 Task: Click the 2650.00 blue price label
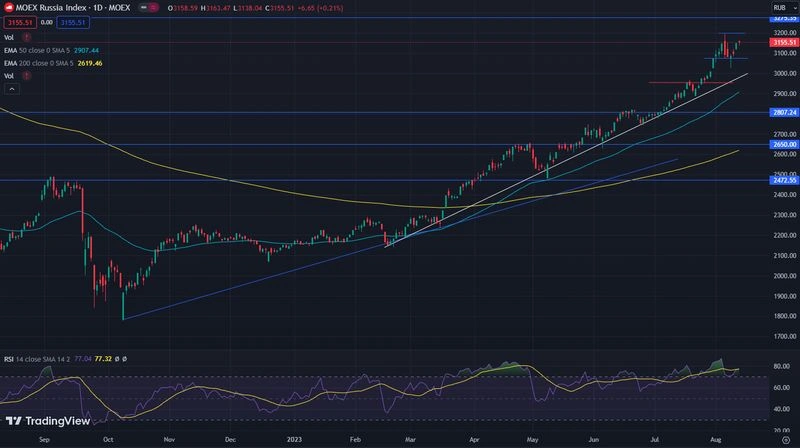pyautogui.click(x=784, y=144)
